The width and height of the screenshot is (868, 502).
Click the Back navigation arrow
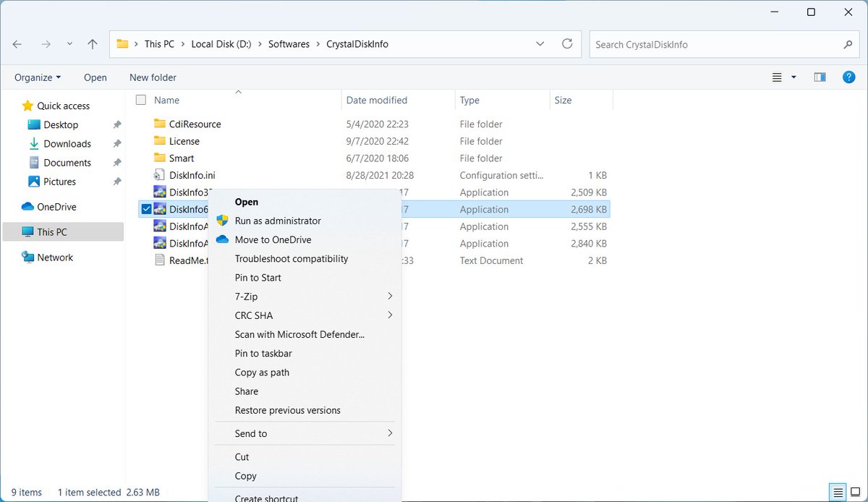click(x=17, y=44)
